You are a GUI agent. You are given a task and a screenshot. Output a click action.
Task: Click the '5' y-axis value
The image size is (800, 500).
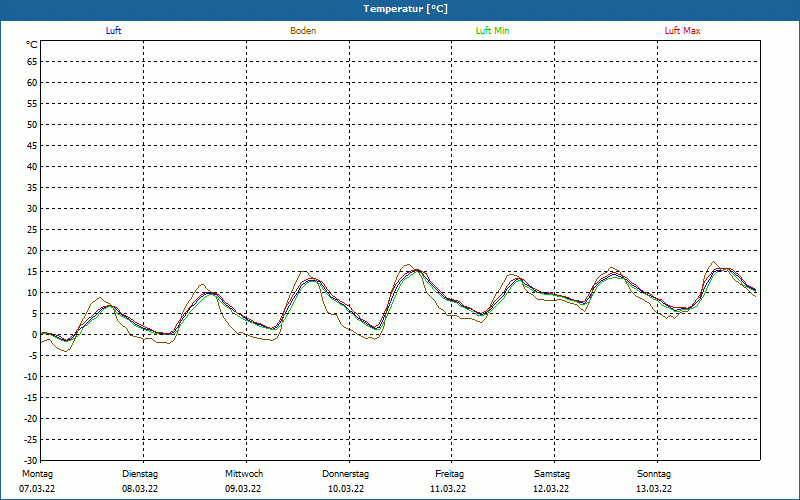35,314
